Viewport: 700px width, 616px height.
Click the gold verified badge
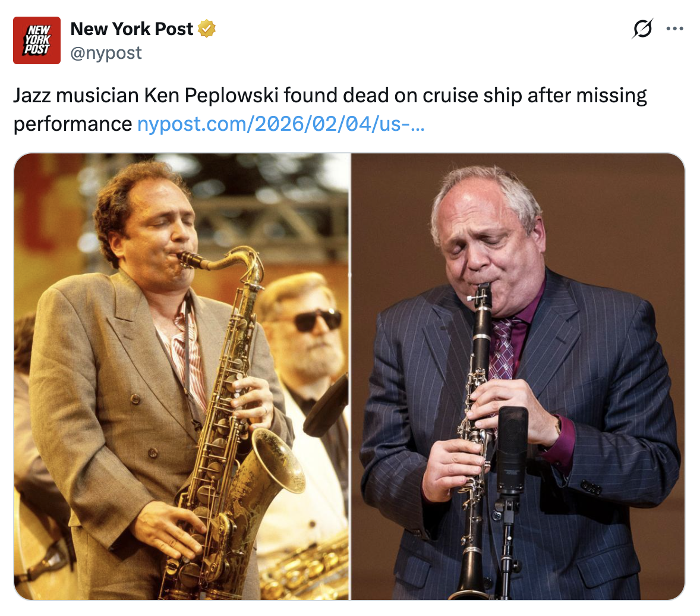(x=206, y=29)
